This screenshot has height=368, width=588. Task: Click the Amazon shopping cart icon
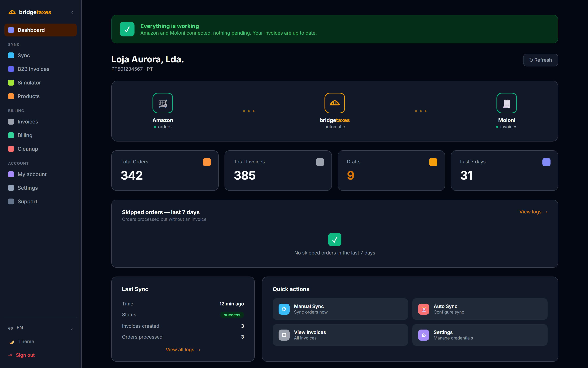click(x=163, y=103)
